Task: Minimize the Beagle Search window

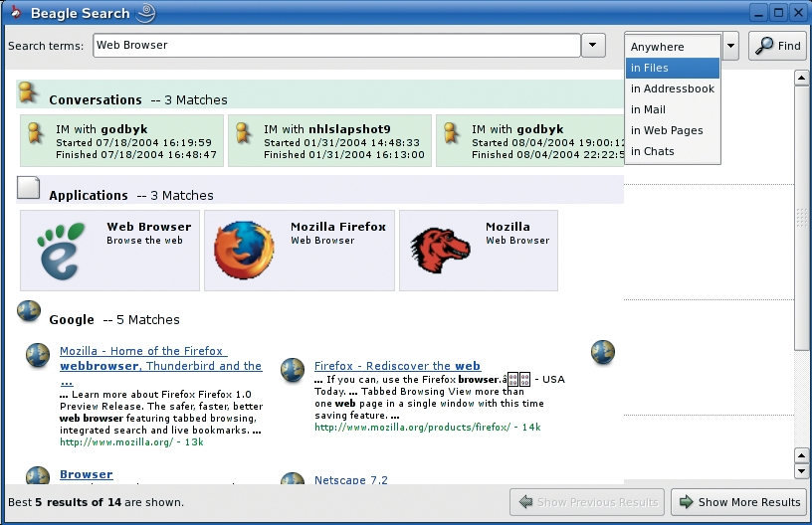Action: [758, 12]
